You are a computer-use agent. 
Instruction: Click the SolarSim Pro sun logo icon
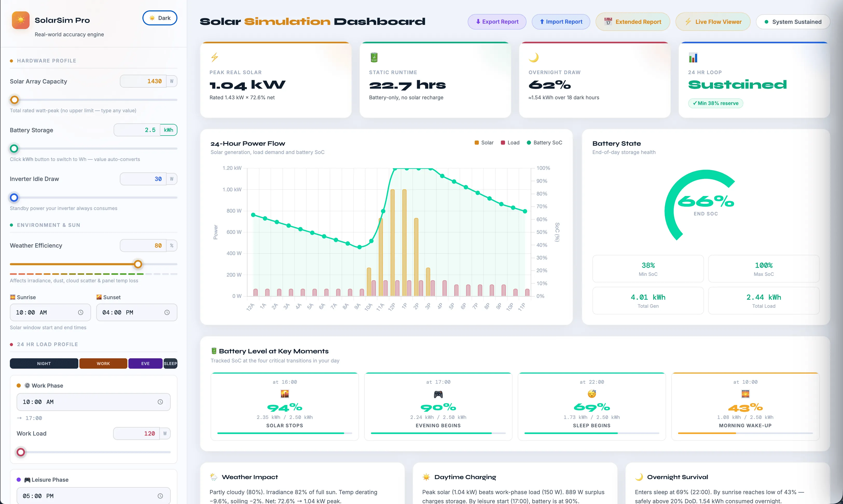[21, 20]
